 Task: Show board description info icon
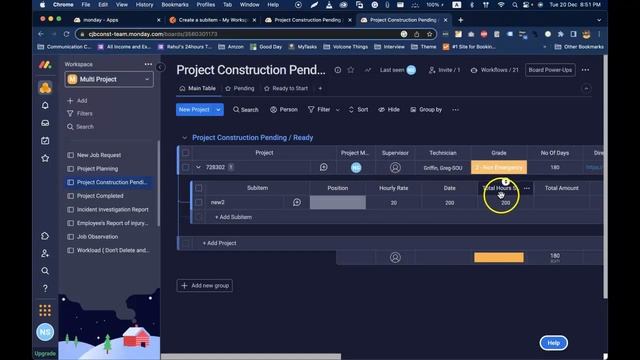pyautogui.click(x=338, y=70)
